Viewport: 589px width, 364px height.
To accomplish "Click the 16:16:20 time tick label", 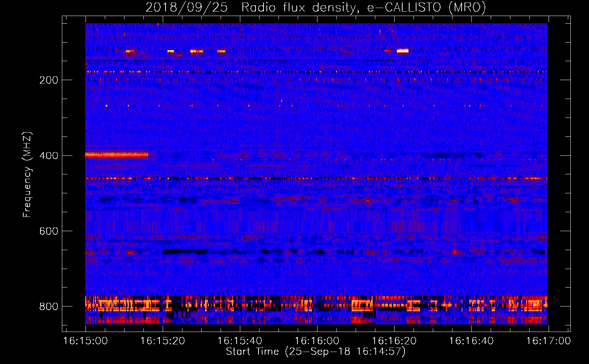I will (394, 341).
